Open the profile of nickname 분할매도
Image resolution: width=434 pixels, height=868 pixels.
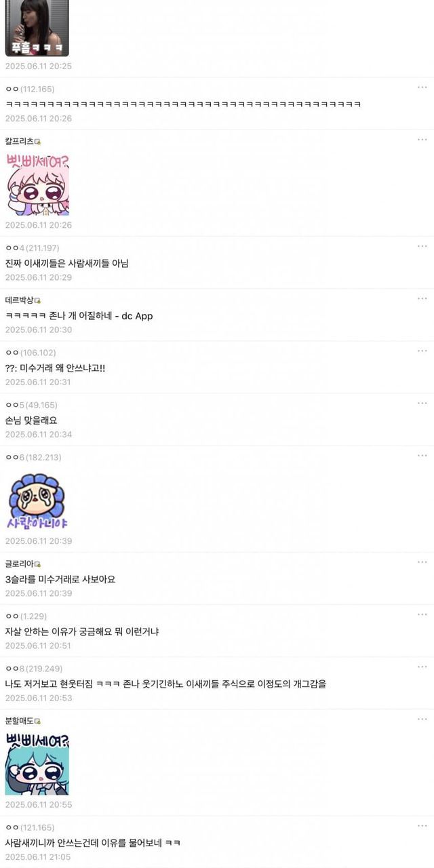tap(19, 720)
